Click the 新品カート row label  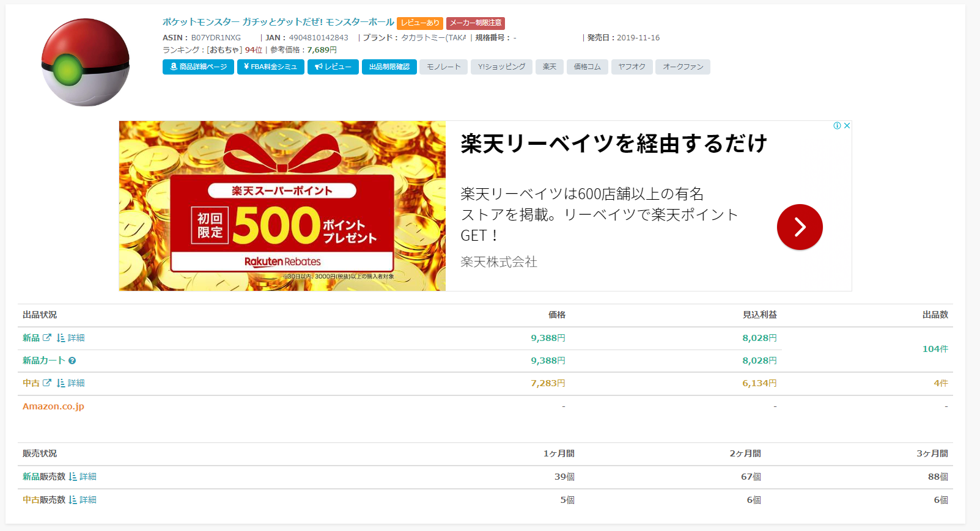(44, 361)
